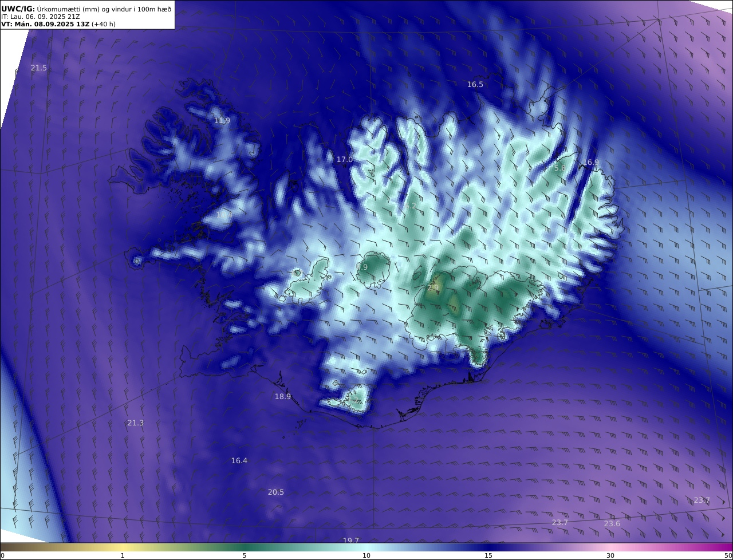733x560 pixels.
Task: Click the 16.5 value label off the north coast
Action: 475,85
